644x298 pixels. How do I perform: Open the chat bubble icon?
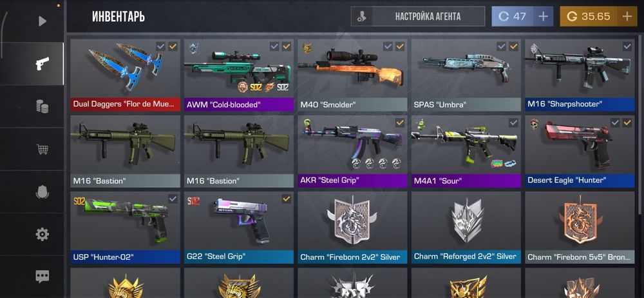(x=43, y=276)
